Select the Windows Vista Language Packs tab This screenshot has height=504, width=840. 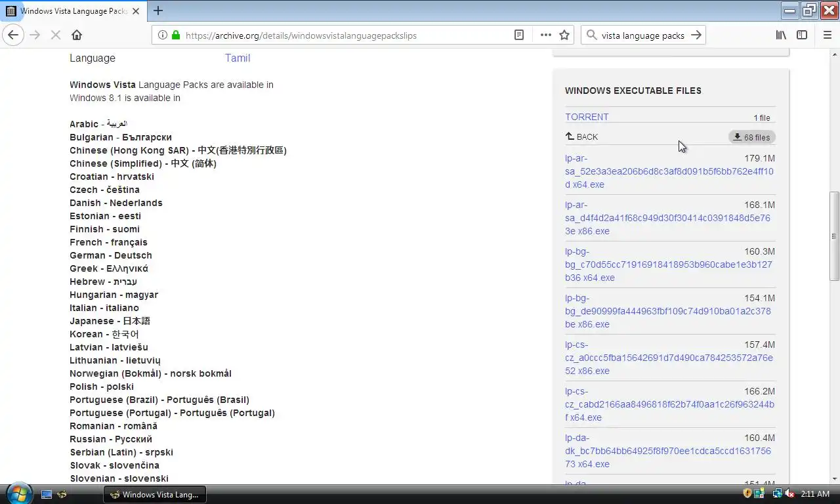click(73, 11)
